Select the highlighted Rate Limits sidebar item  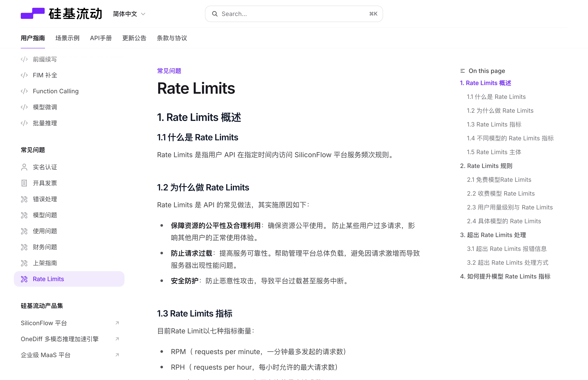coord(69,279)
